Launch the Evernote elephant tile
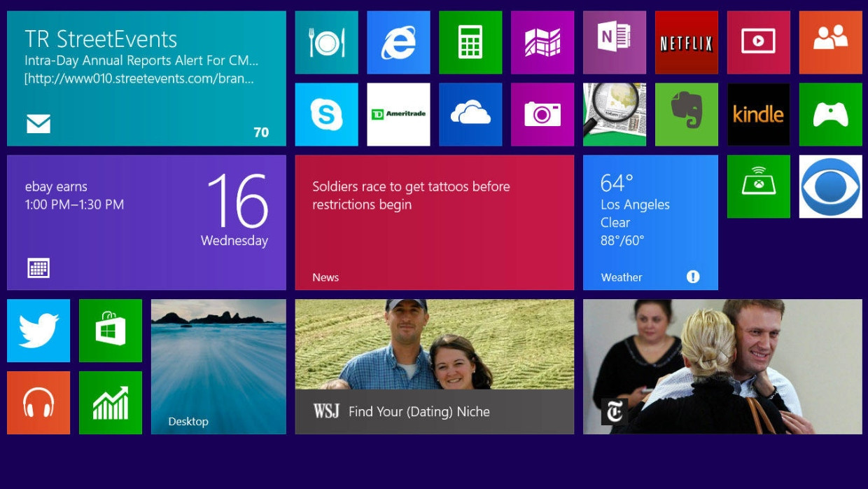This screenshot has height=489, width=868. point(686,114)
